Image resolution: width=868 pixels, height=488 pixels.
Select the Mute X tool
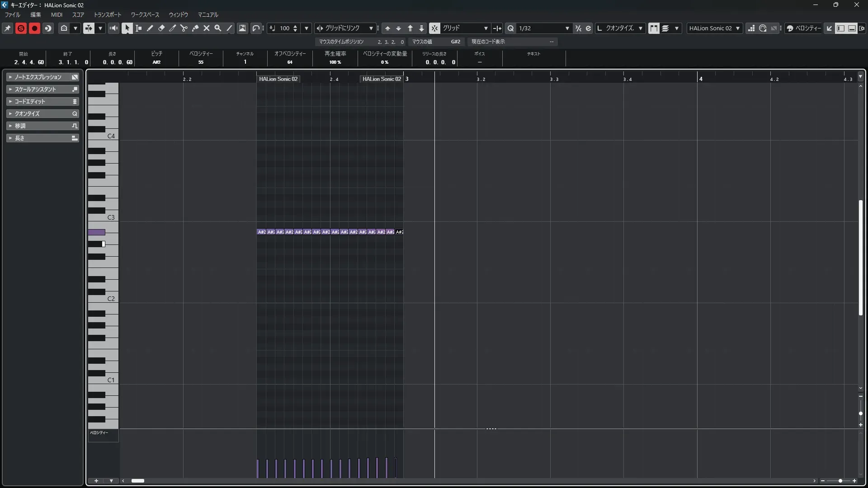207,28
